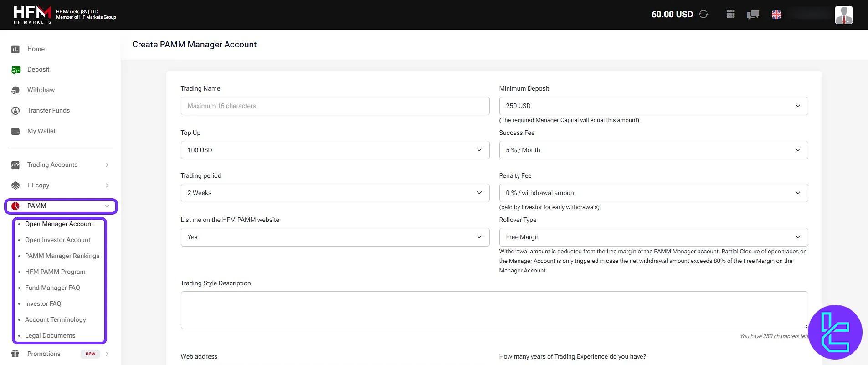The image size is (868, 365).
Task: Open the Deposit page
Action: 38,69
